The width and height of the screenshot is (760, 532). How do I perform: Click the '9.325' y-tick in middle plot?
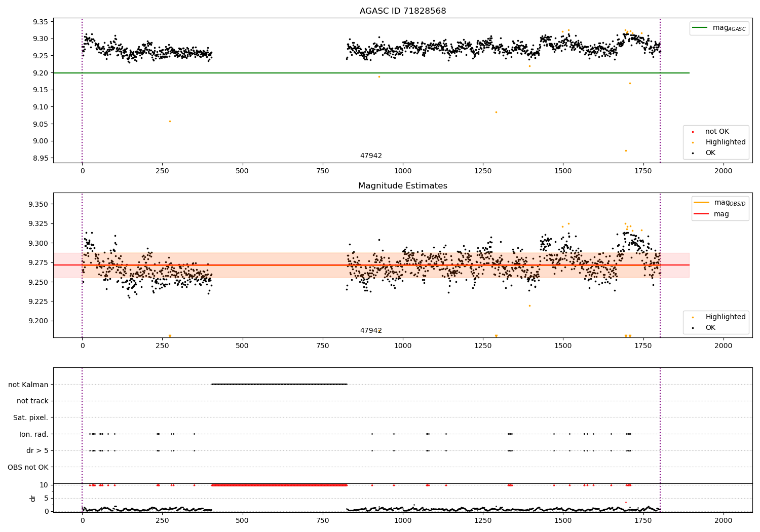coord(39,224)
